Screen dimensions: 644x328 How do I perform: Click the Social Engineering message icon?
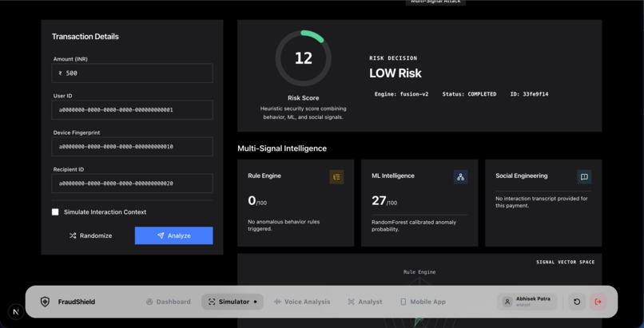click(x=584, y=177)
